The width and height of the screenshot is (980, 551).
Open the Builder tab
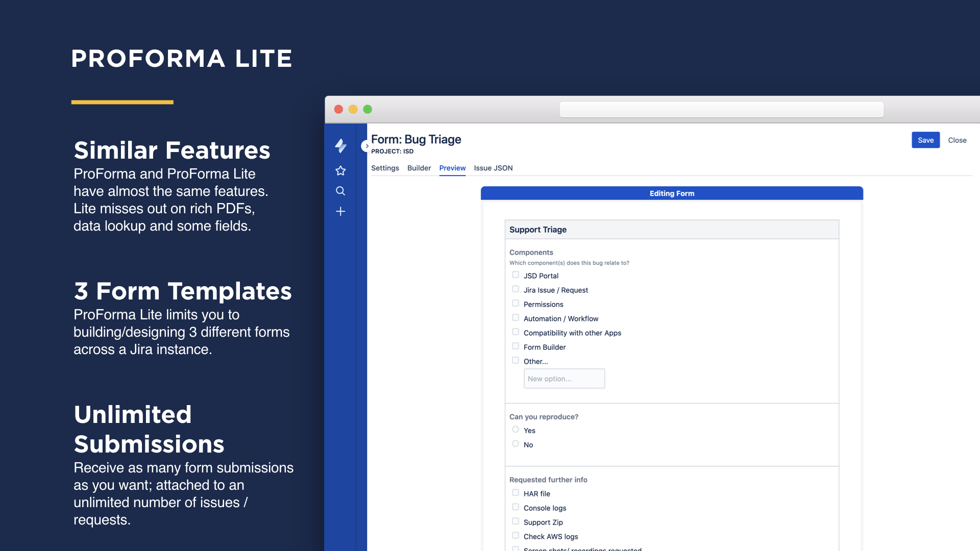coord(419,168)
